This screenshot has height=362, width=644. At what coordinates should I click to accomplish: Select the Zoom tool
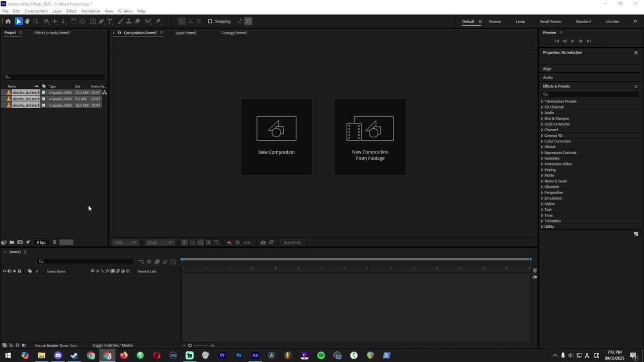[x=36, y=21]
